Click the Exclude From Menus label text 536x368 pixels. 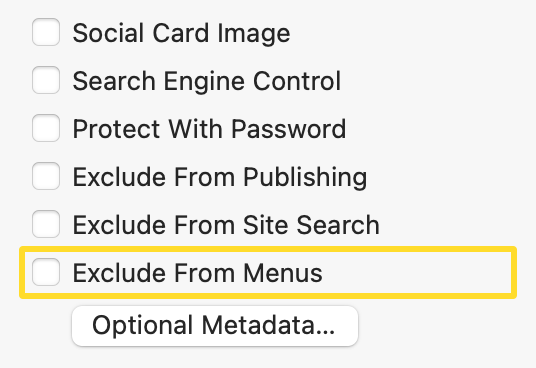pos(198,273)
